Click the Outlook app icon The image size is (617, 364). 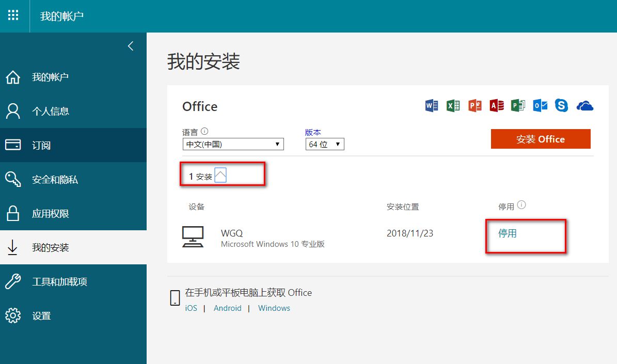[x=540, y=105]
